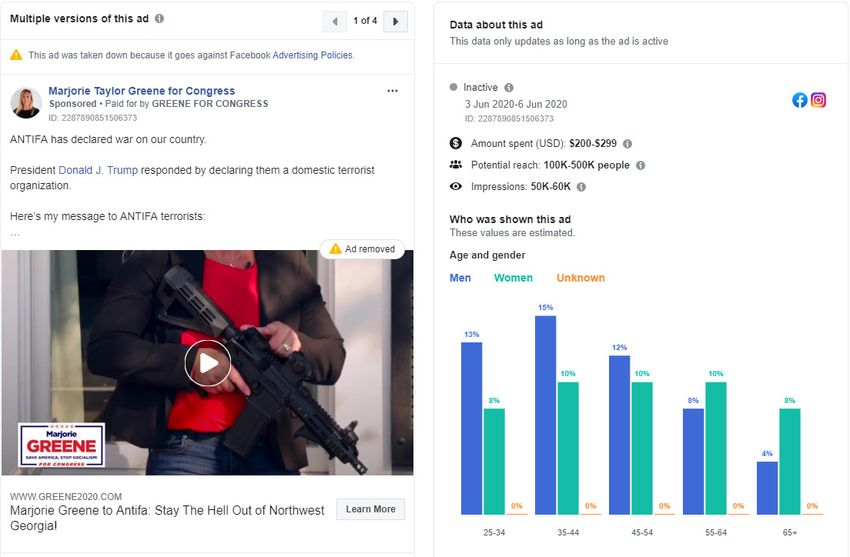The image size is (850, 557).
Task: Open Marjorie Taylor Greene profile picture
Action: pos(25,102)
